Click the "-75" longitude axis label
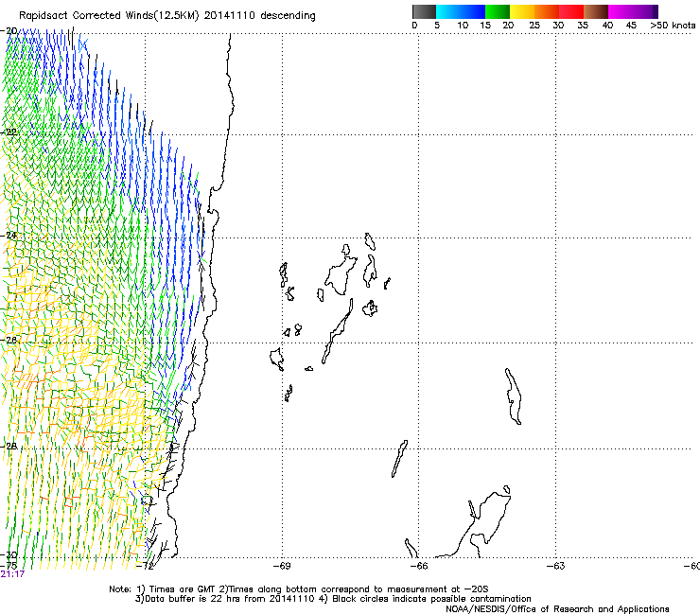Viewport: 700px width, 615px height. tap(9, 566)
